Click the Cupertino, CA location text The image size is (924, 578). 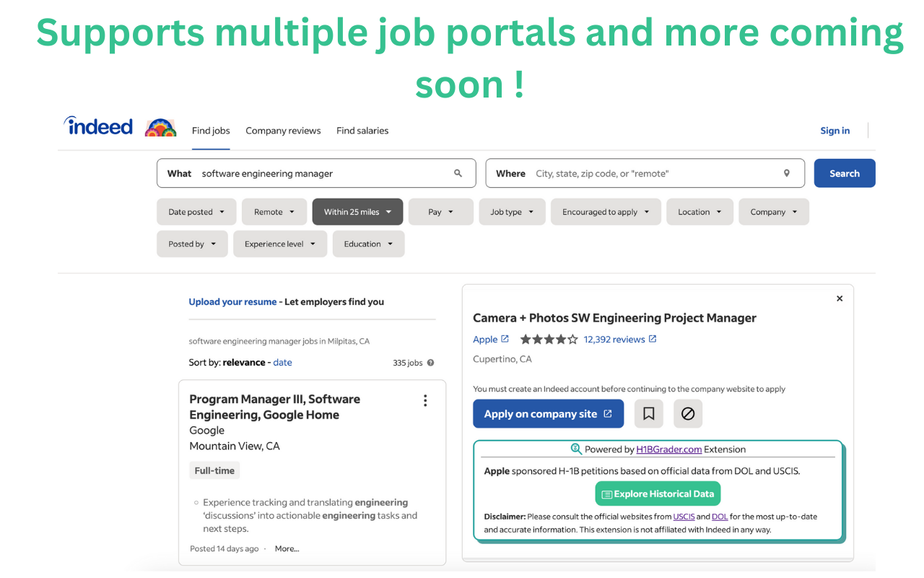(x=502, y=359)
